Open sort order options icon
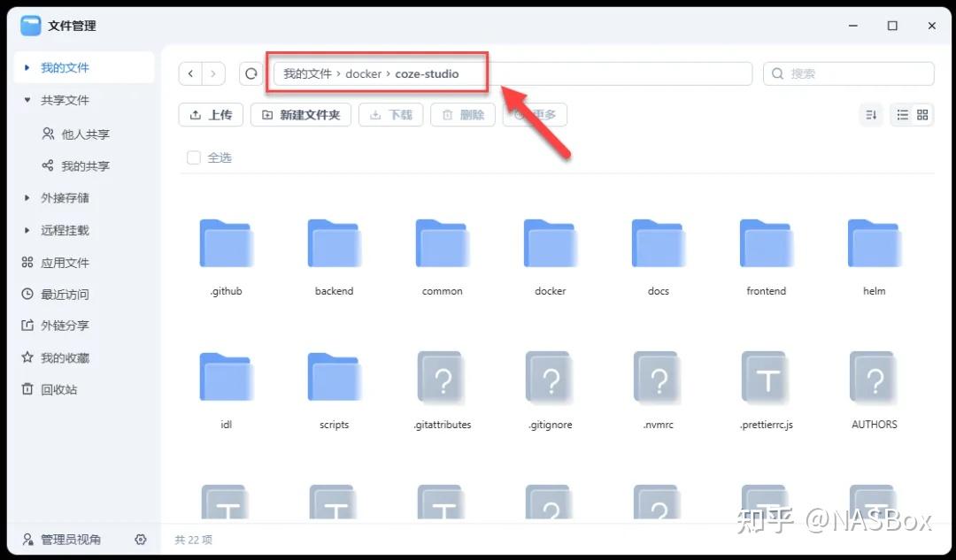 point(870,114)
